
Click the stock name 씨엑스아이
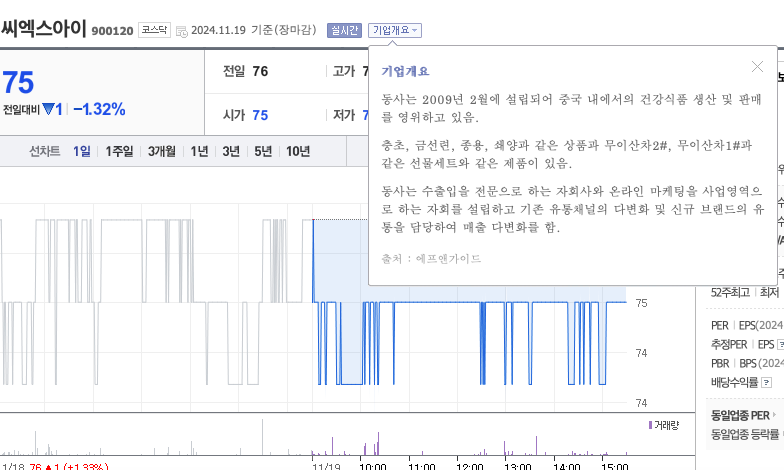44,28
